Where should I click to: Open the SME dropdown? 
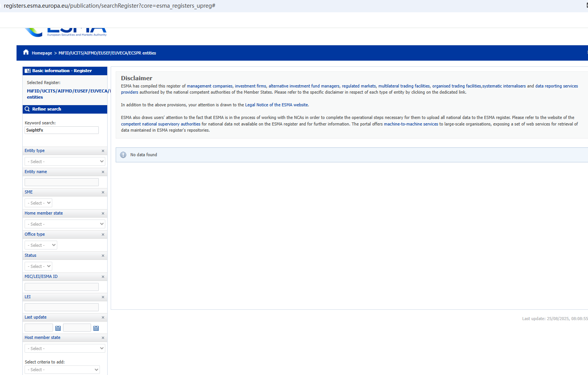[x=38, y=203]
